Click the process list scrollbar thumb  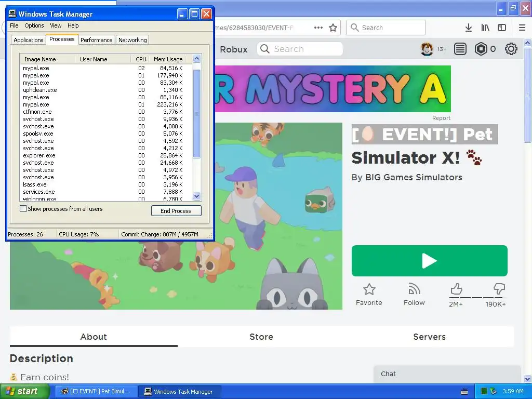click(x=196, y=113)
